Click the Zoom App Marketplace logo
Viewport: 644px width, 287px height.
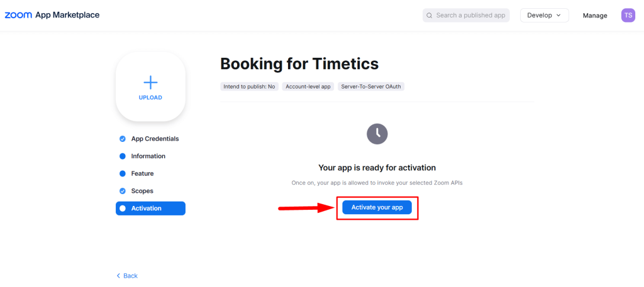52,15
